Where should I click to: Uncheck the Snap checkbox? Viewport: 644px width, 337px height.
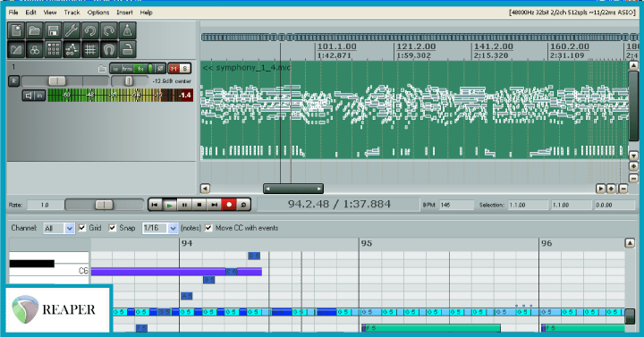click(112, 228)
